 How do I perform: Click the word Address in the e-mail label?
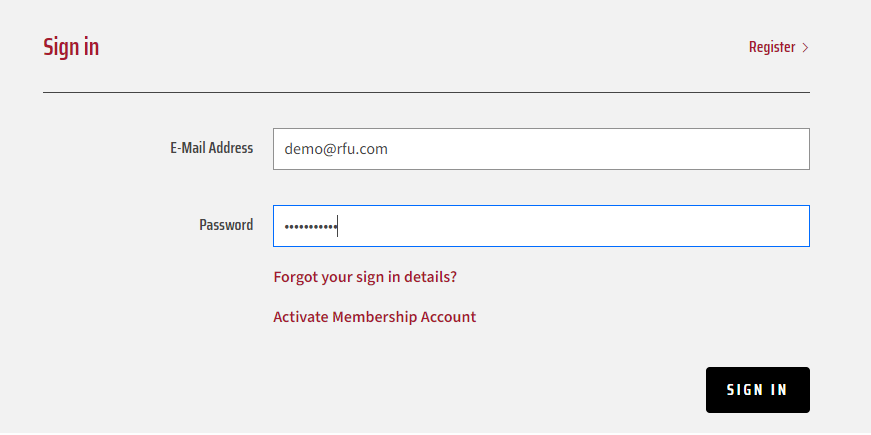[232, 148]
